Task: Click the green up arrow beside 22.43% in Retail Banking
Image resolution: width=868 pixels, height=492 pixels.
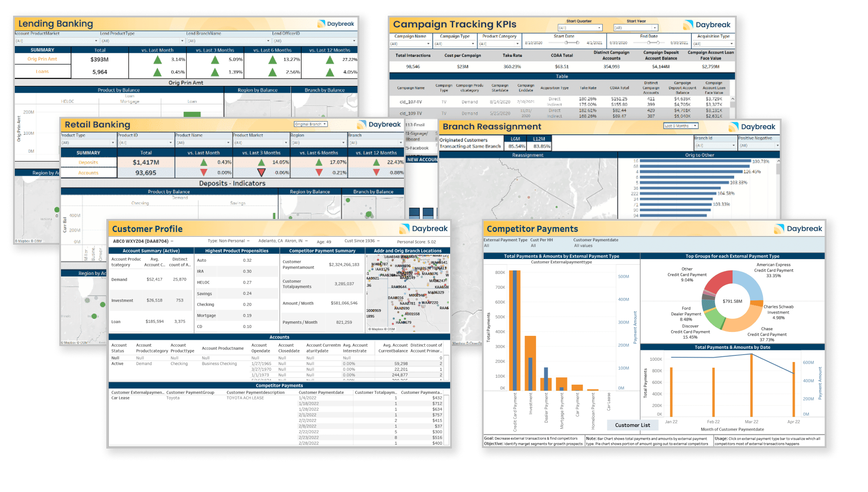Action: [x=376, y=162]
